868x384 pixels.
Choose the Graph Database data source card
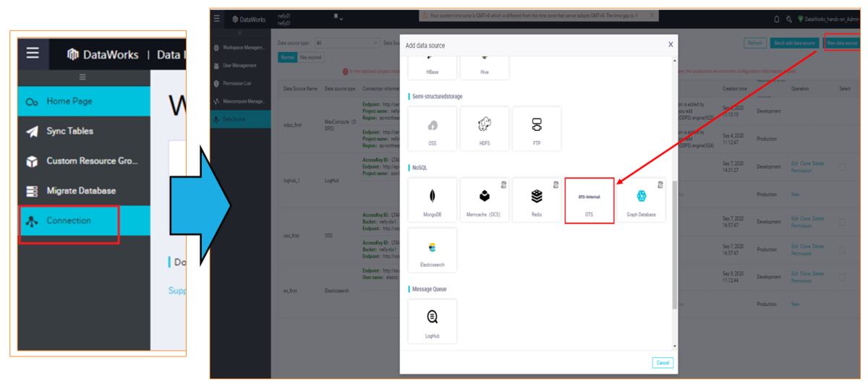tap(642, 200)
